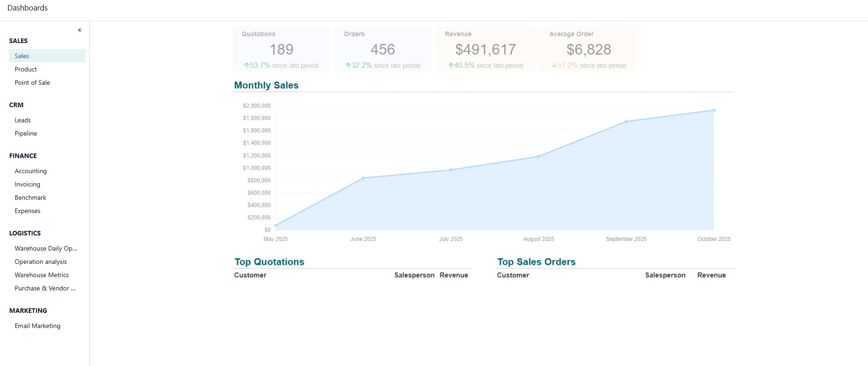
Task: Click Customer header in Top Quotations
Action: (x=250, y=275)
